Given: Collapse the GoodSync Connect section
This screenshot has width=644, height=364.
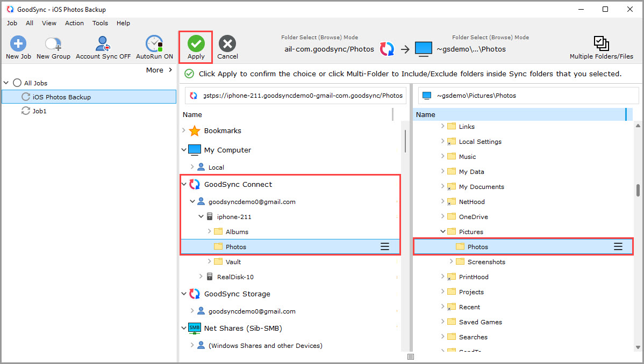Looking at the screenshot, I should pyautogui.click(x=184, y=184).
